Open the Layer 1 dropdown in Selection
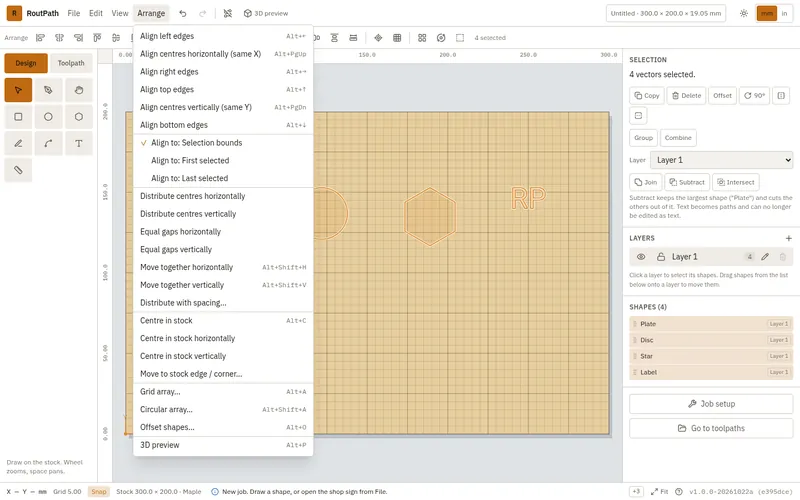The height and width of the screenshot is (500, 800). [x=721, y=160]
